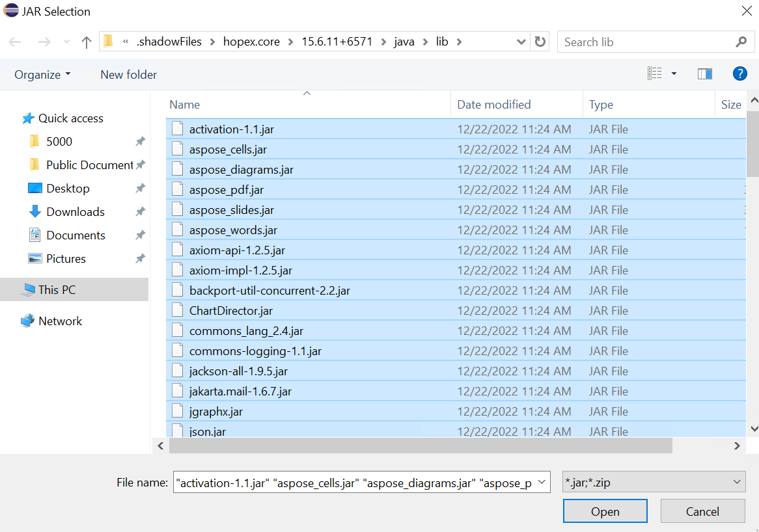Expand hidden path with double chevron
This screenshot has width=759, height=532.
coord(126,42)
